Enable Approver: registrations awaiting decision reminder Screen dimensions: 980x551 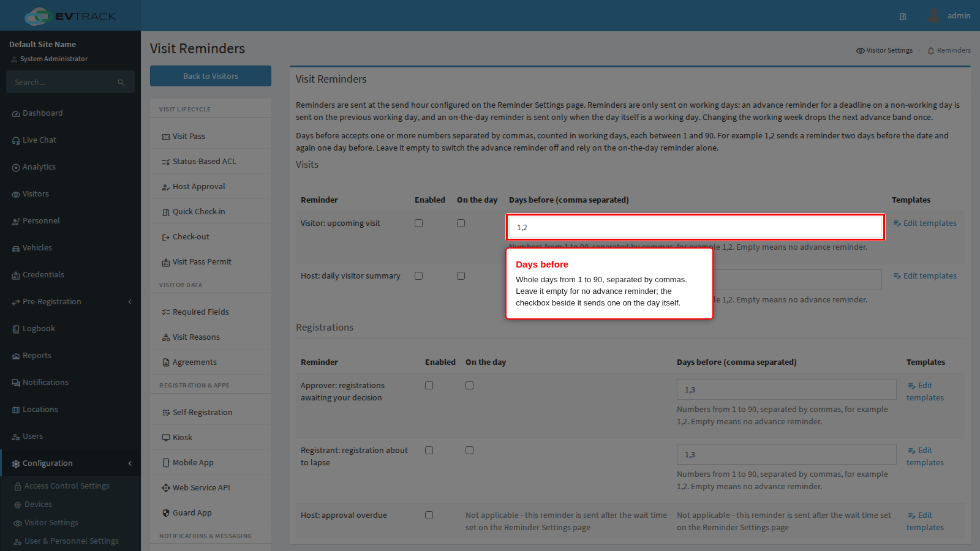pyautogui.click(x=429, y=386)
